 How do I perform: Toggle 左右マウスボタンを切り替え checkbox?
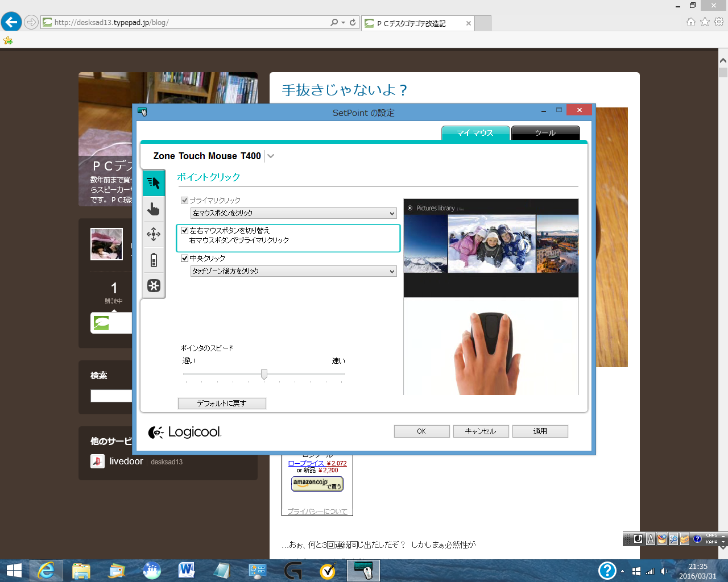tap(184, 231)
